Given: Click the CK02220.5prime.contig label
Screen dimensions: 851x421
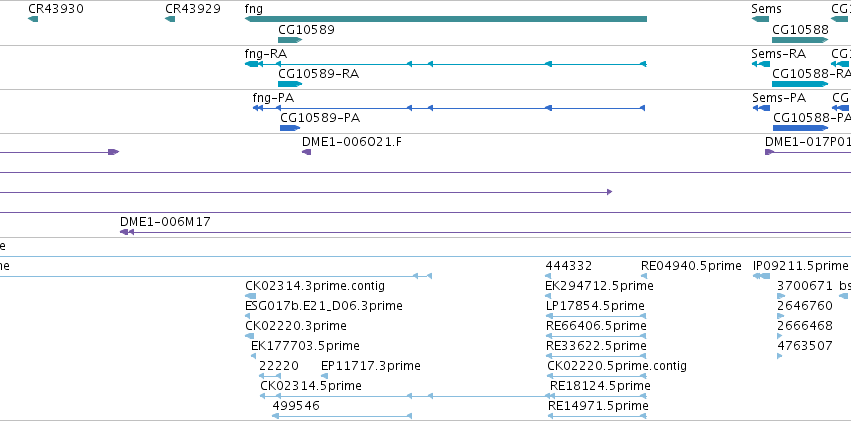Looking at the screenshot, I should (617, 366).
